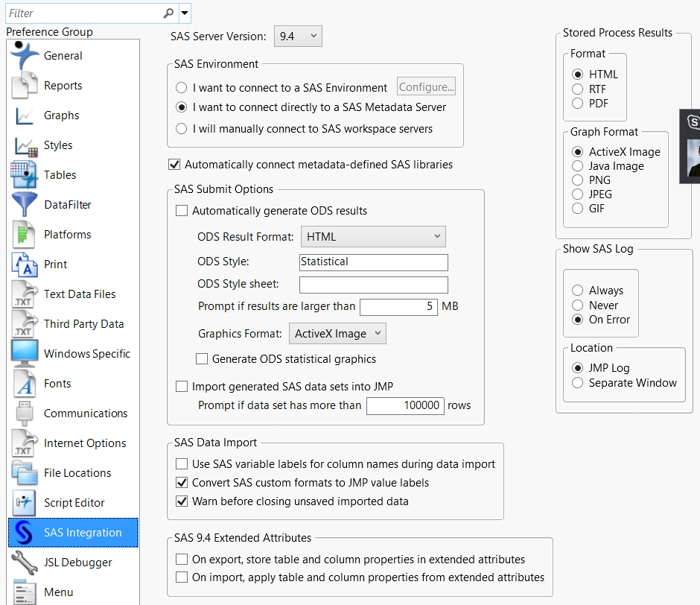Click the DataFilter funnel icon
Viewport: 700px width, 605px height.
(25, 205)
